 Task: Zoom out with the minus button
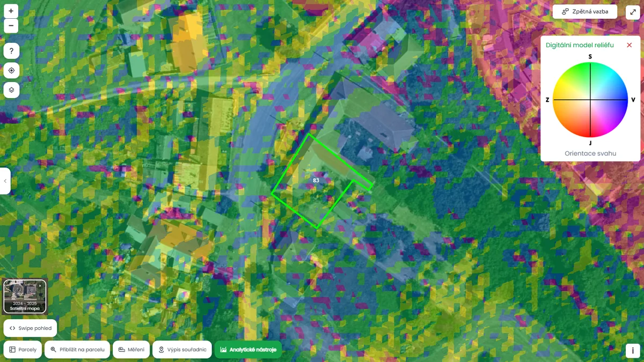click(x=11, y=26)
